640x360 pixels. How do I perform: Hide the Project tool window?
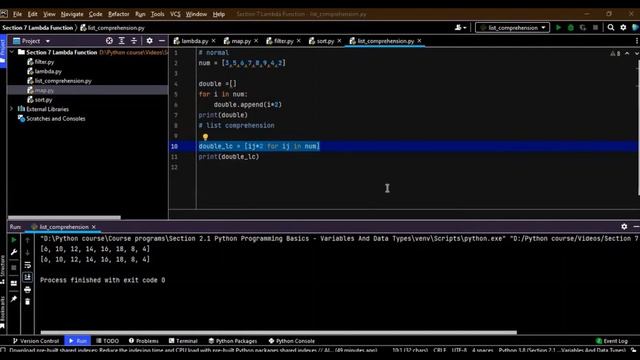(162, 41)
